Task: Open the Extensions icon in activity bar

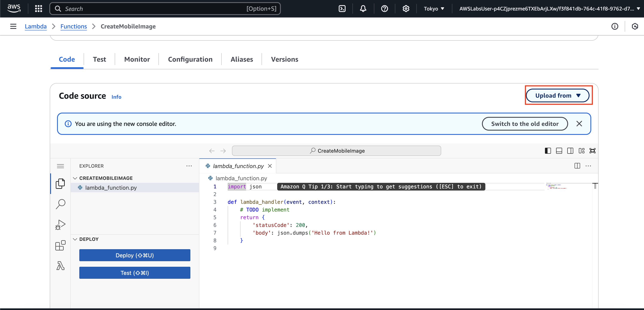Action: pyautogui.click(x=60, y=245)
